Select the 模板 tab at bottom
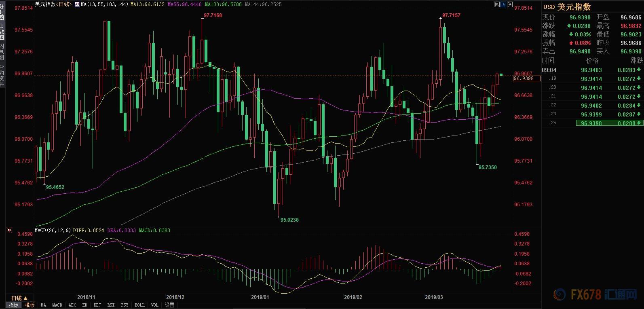Screen dimensions: 644x309 pos(30,305)
